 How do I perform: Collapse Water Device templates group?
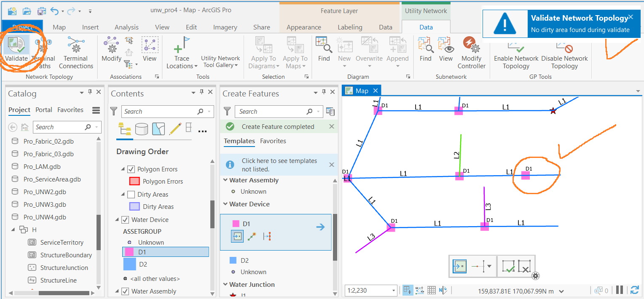tap(225, 204)
